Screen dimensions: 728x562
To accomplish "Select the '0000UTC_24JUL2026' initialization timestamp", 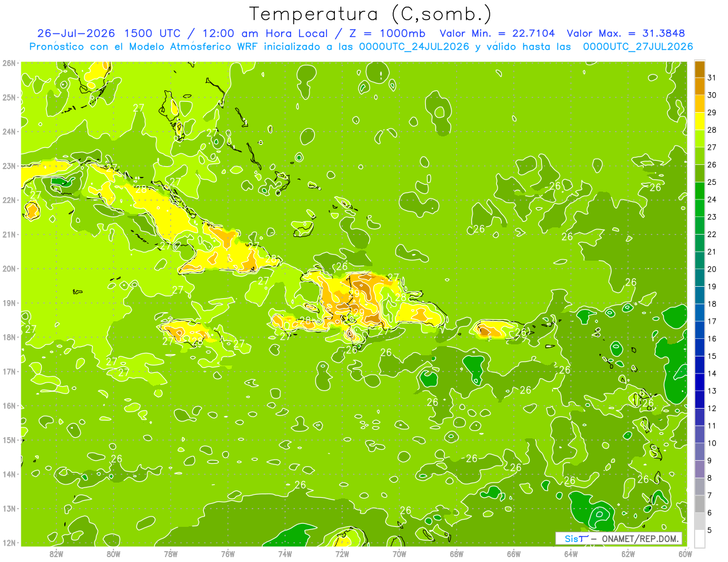I will pyautogui.click(x=414, y=47).
